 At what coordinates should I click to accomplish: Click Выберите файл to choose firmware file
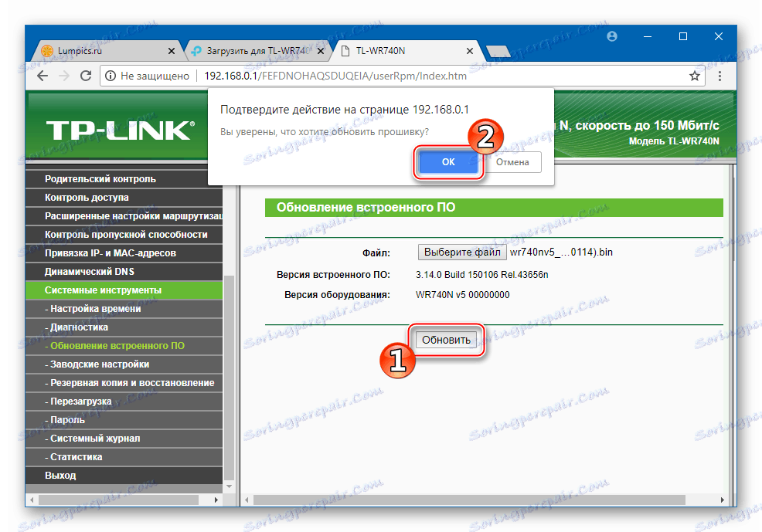(462, 252)
